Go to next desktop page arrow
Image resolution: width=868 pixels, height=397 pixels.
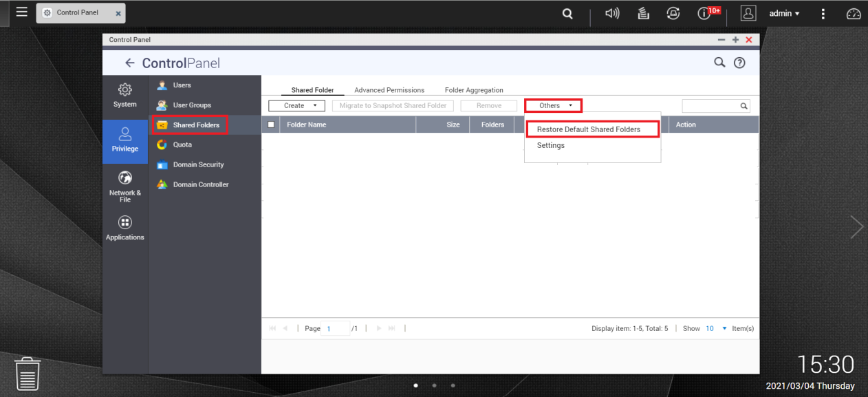point(856,227)
